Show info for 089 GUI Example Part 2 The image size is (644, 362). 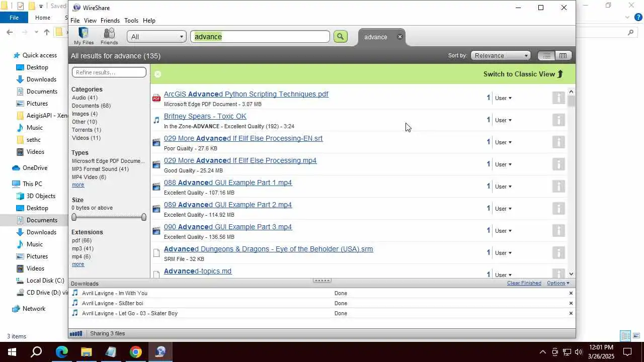(x=558, y=208)
